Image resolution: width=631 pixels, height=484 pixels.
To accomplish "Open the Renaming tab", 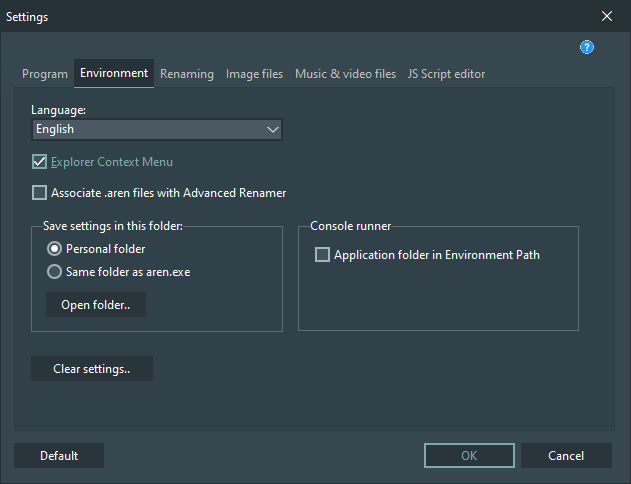I will (x=187, y=74).
